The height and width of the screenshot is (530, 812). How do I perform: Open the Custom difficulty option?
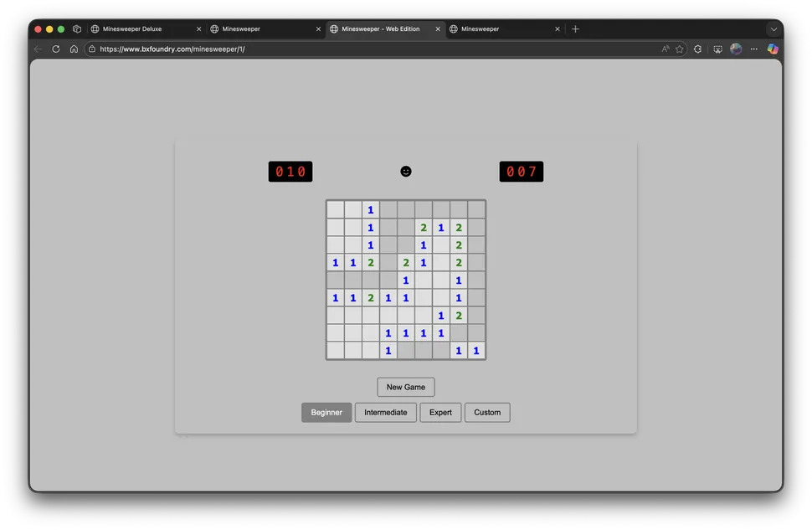487,413
